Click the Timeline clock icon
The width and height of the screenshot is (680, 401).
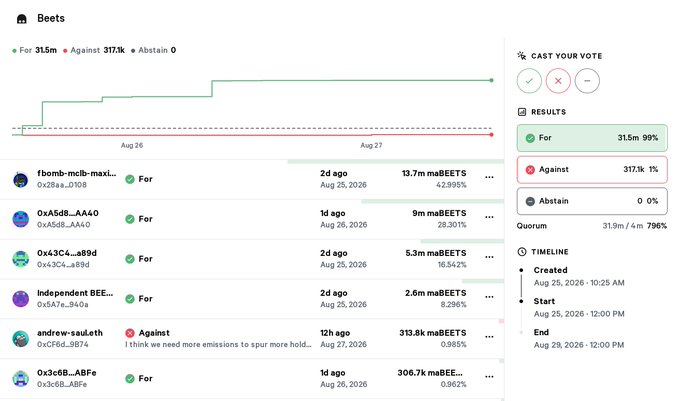pyautogui.click(x=522, y=252)
